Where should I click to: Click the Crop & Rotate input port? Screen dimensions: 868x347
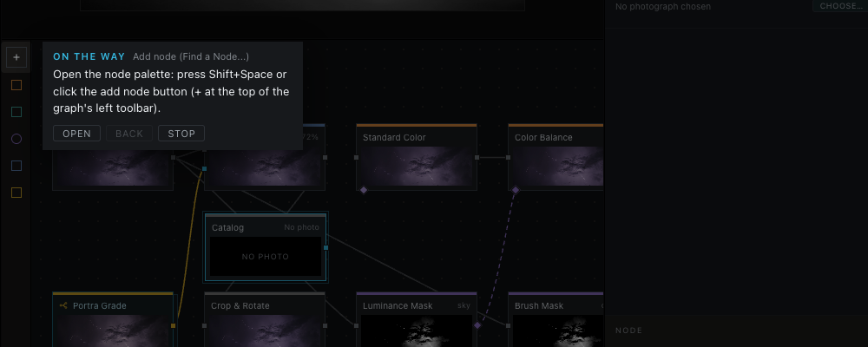[204, 326]
